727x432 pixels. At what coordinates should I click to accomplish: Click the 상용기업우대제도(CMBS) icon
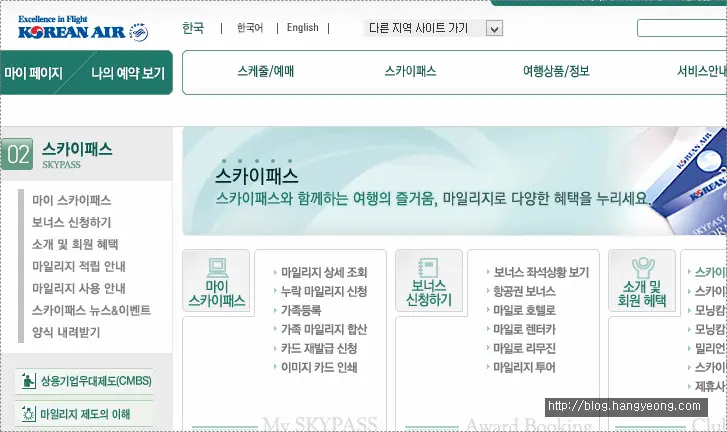point(29,381)
